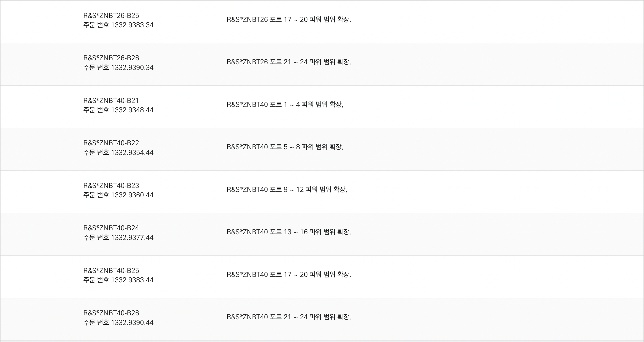Click order number 1332.9390.34
Viewport: 644px width, 342px height.
click(x=118, y=68)
